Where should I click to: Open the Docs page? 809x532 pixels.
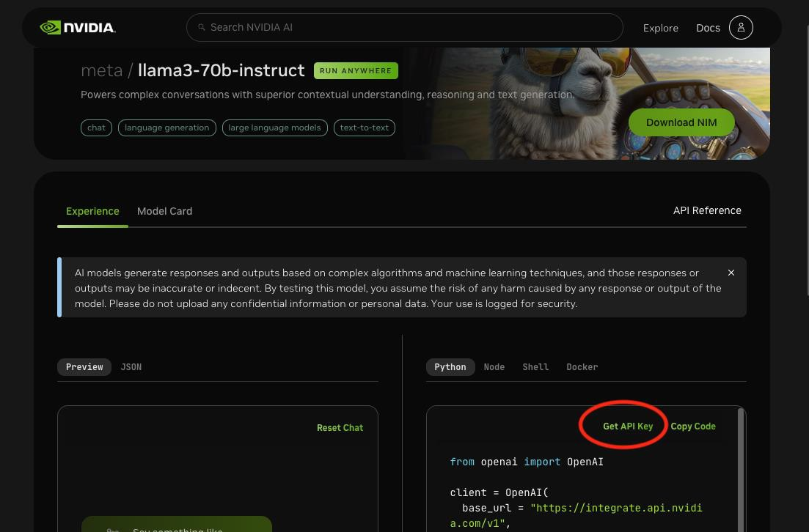pyautogui.click(x=708, y=28)
